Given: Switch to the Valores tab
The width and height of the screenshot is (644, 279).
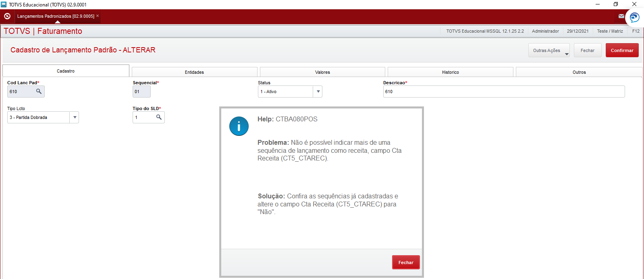Looking at the screenshot, I should [x=322, y=72].
